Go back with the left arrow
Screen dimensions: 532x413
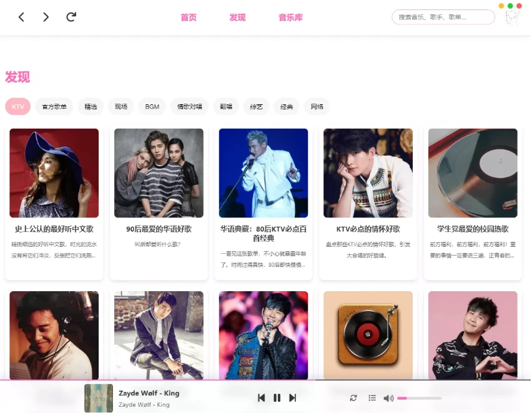pyautogui.click(x=21, y=17)
